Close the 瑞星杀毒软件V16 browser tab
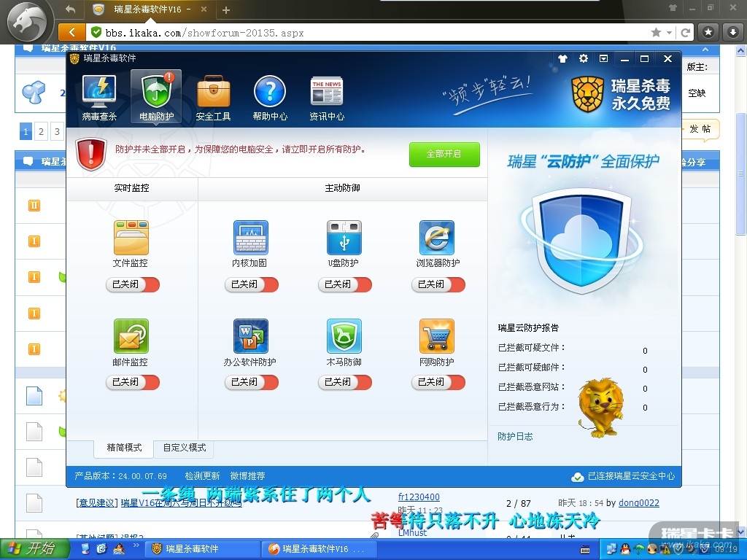 [204, 9]
